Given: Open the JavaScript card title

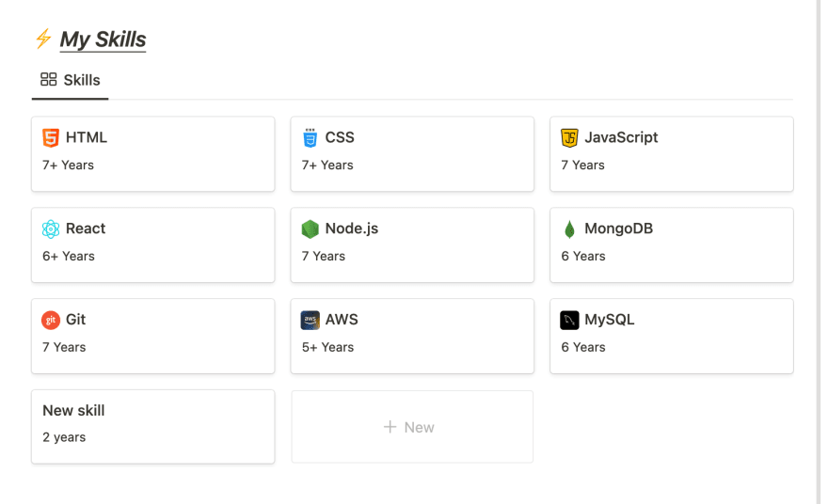Looking at the screenshot, I should (621, 137).
